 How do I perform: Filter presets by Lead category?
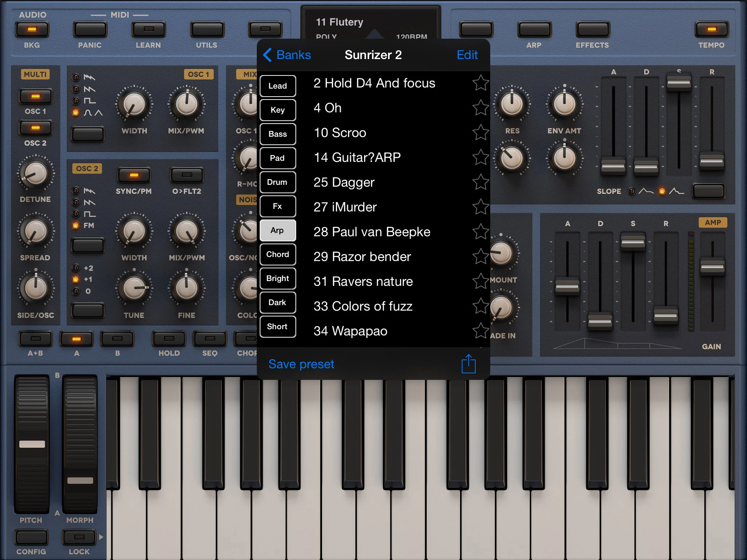click(x=278, y=86)
